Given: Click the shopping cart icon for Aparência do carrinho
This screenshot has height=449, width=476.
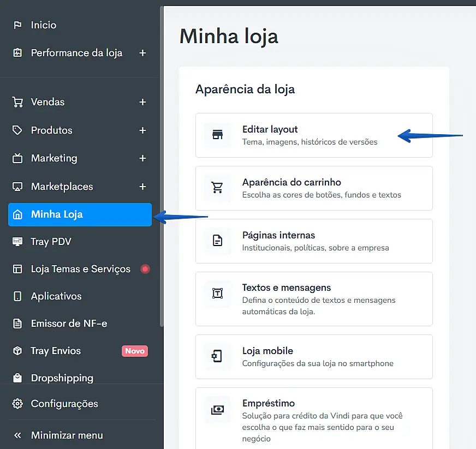Looking at the screenshot, I should pyautogui.click(x=218, y=188).
